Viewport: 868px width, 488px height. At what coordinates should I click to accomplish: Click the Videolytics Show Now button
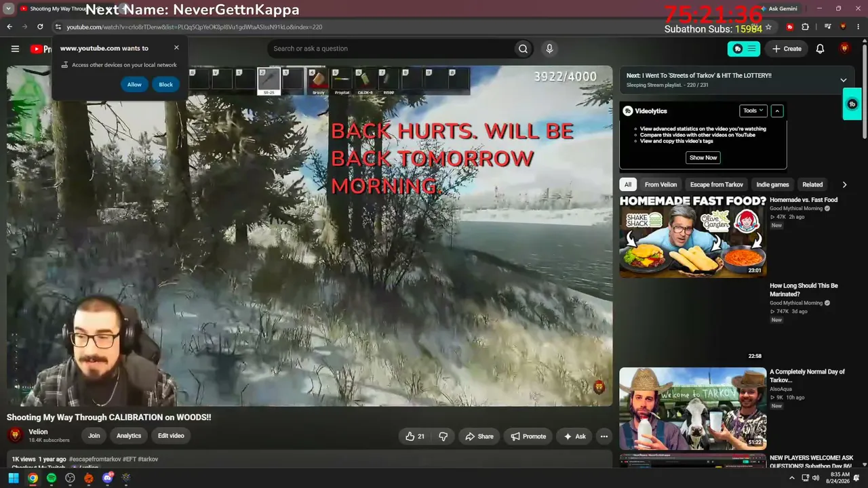click(703, 157)
